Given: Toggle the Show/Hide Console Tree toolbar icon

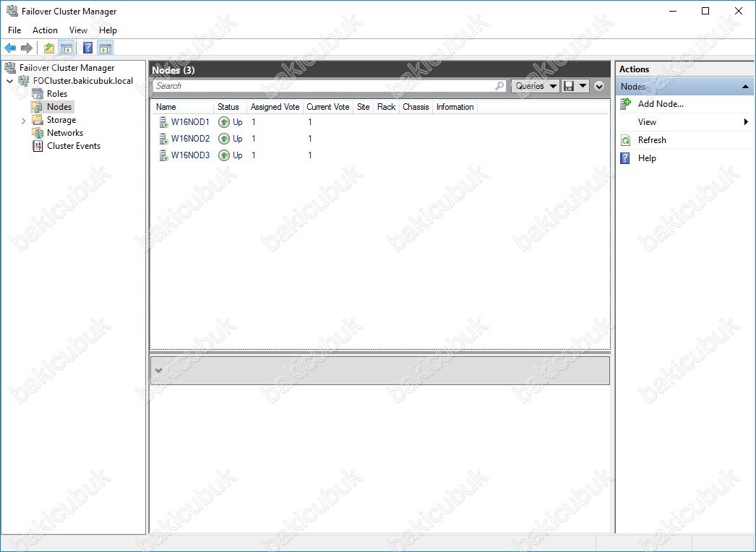Looking at the screenshot, I should [x=66, y=48].
